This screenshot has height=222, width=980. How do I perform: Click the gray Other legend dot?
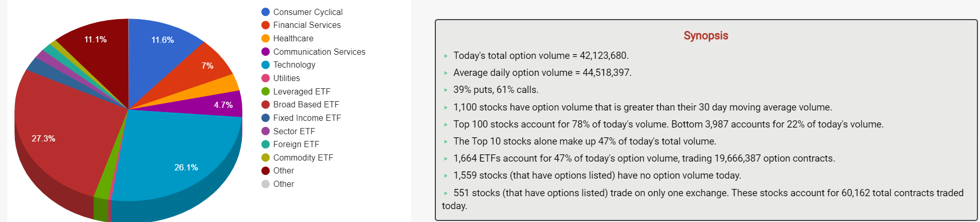click(x=266, y=184)
